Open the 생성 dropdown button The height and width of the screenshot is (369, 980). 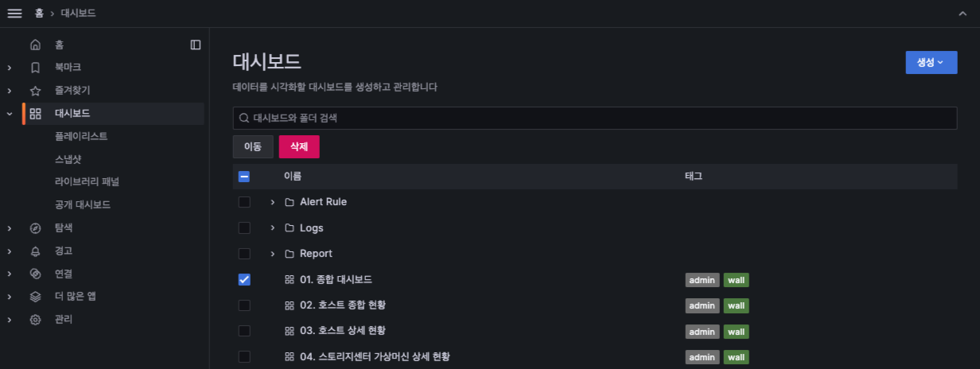tap(931, 62)
